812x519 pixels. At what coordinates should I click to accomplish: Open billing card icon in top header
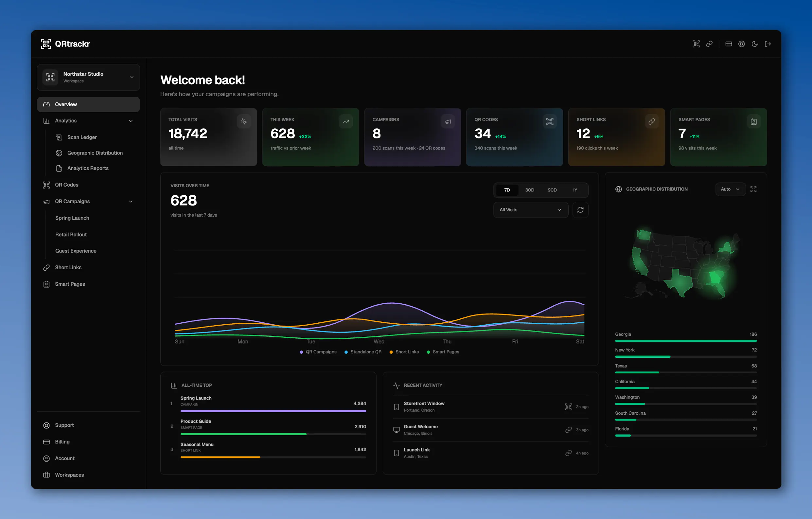tap(728, 44)
